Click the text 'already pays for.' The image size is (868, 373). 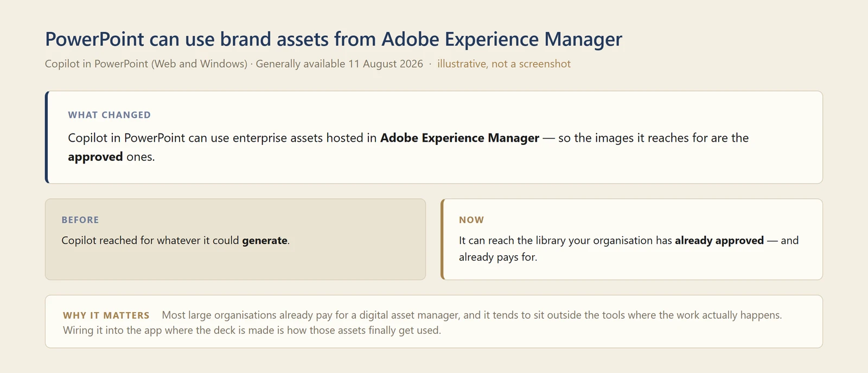(x=498, y=257)
